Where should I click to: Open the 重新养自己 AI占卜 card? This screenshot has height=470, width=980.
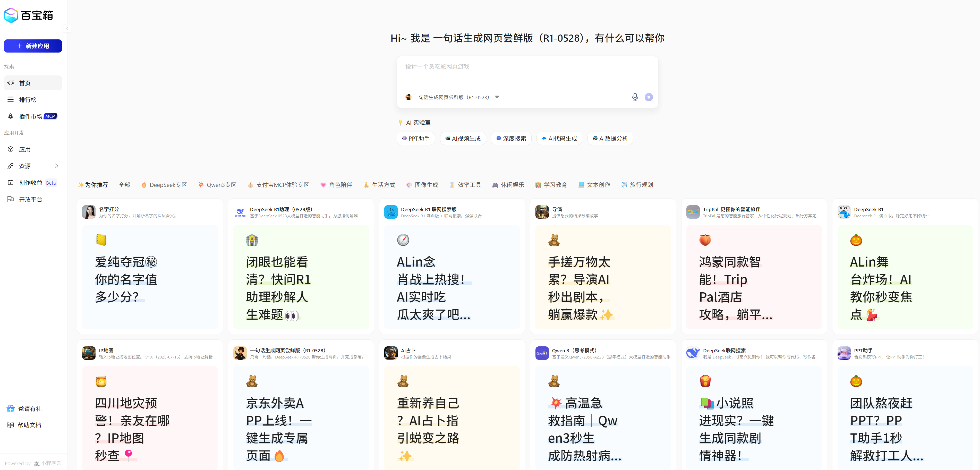coord(452,418)
